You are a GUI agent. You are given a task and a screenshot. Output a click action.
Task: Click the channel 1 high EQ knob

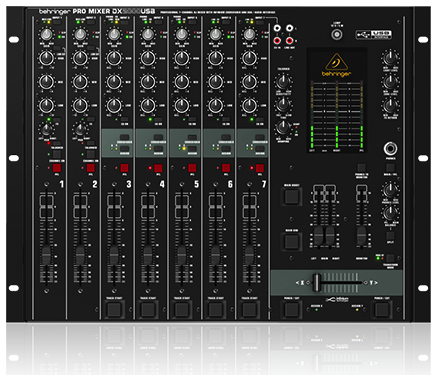click(x=47, y=58)
